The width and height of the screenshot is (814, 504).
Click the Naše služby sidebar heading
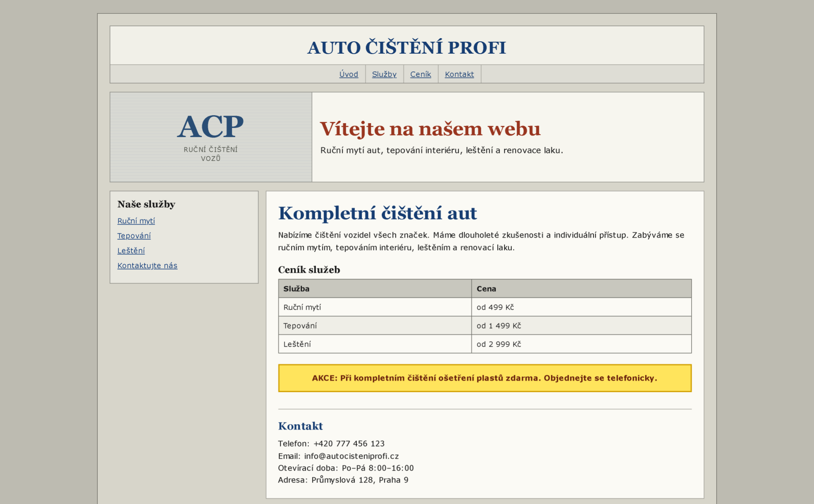(146, 204)
